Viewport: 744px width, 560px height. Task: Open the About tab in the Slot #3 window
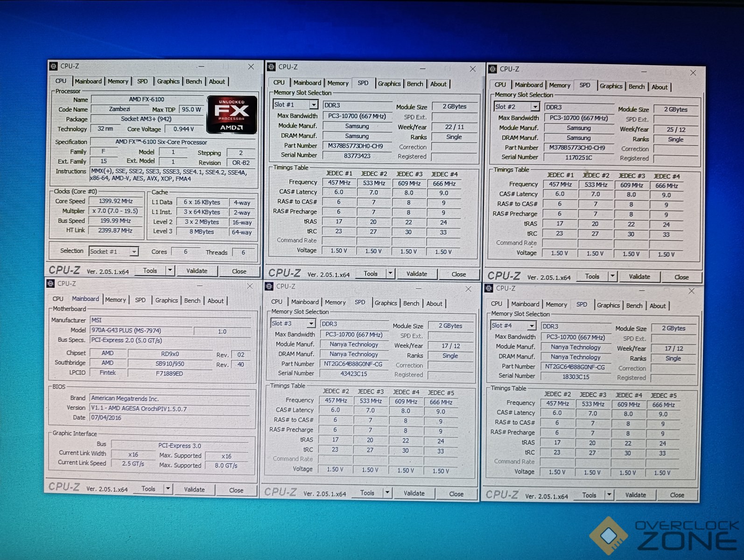pyautogui.click(x=434, y=303)
